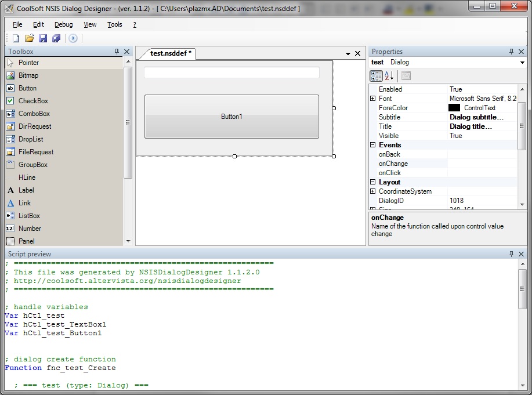Close the Properties panel
The height and width of the screenshot is (395, 532).
pos(522,52)
